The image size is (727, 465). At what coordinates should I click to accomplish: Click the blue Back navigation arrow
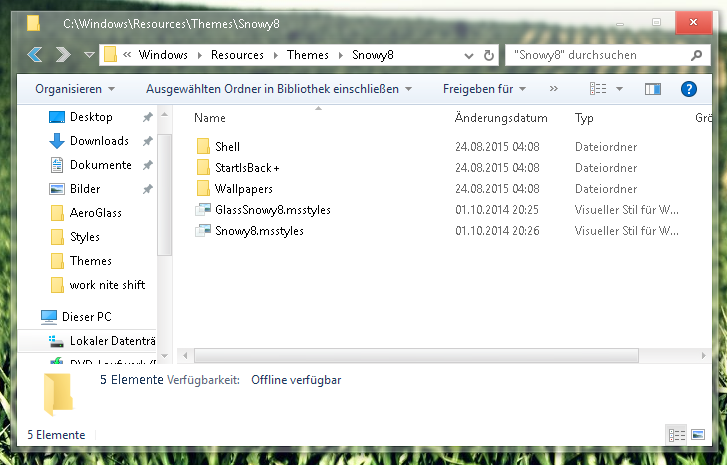click(x=37, y=54)
